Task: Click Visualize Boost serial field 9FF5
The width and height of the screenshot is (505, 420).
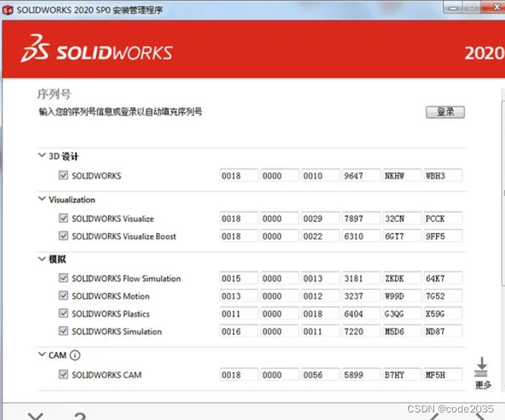Action: point(443,236)
